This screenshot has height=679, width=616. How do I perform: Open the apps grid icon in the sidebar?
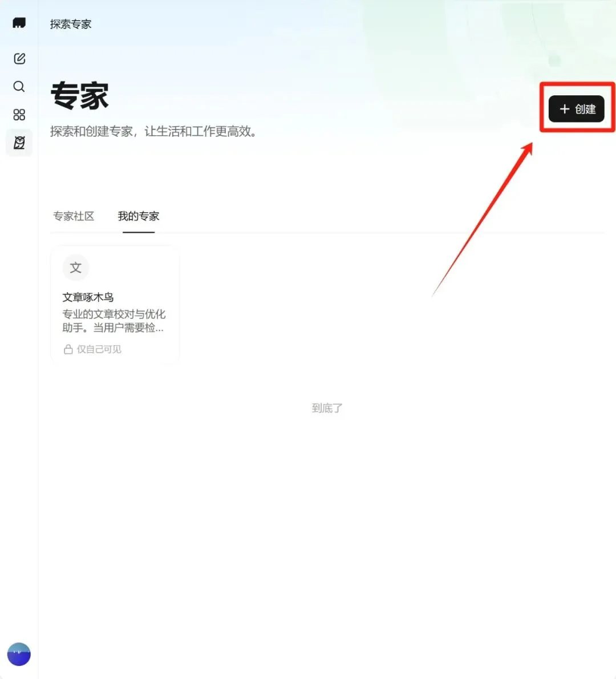pos(19,114)
